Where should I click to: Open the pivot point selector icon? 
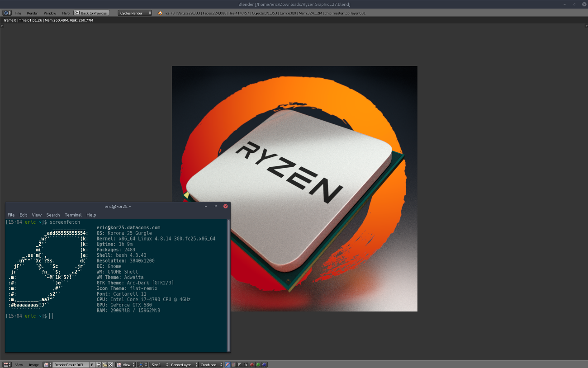142,365
